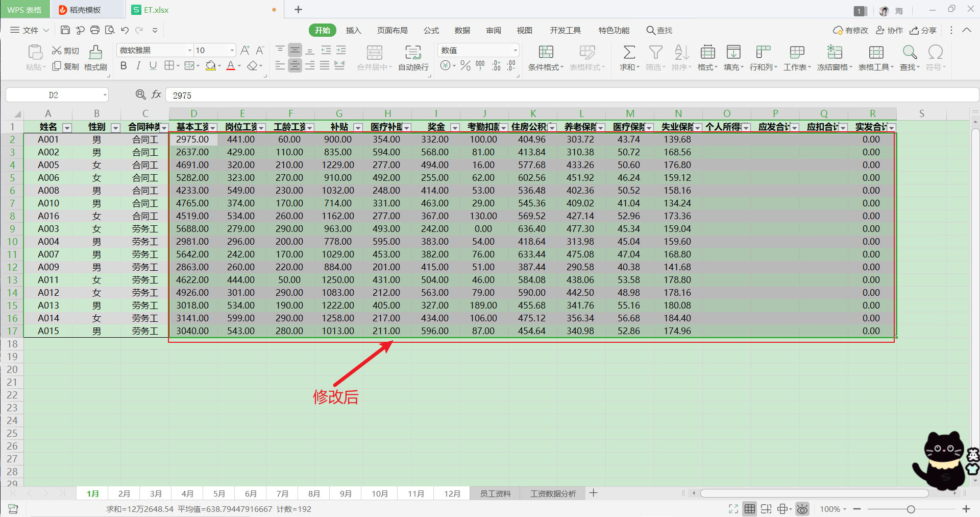This screenshot has height=517, width=980.
Task: Click the Paste clipboard icon
Action: click(x=35, y=52)
